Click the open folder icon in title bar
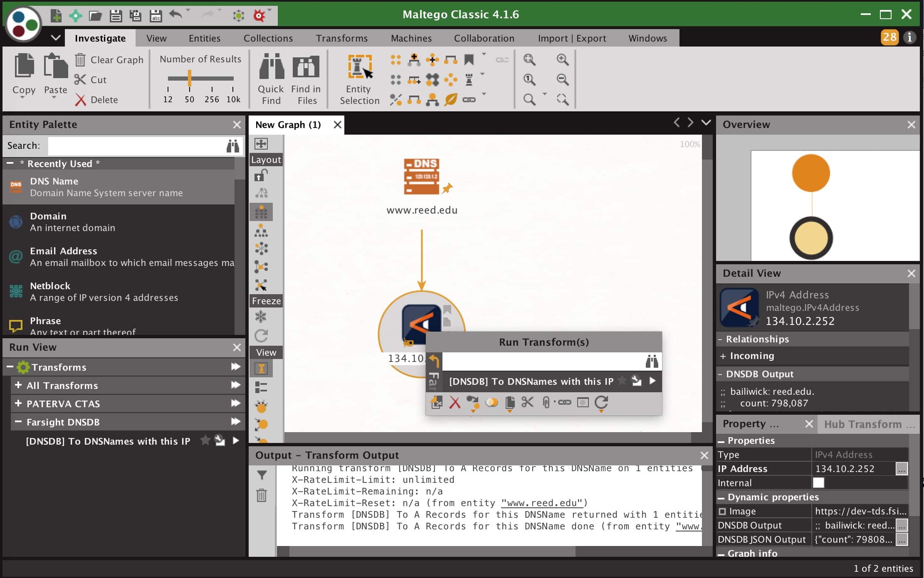 click(x=96, y=16)
